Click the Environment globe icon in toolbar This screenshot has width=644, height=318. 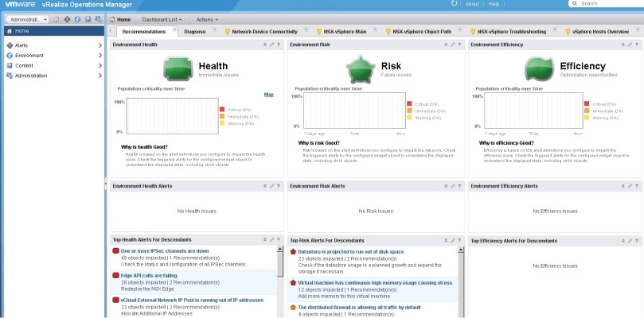coord(77,19)
